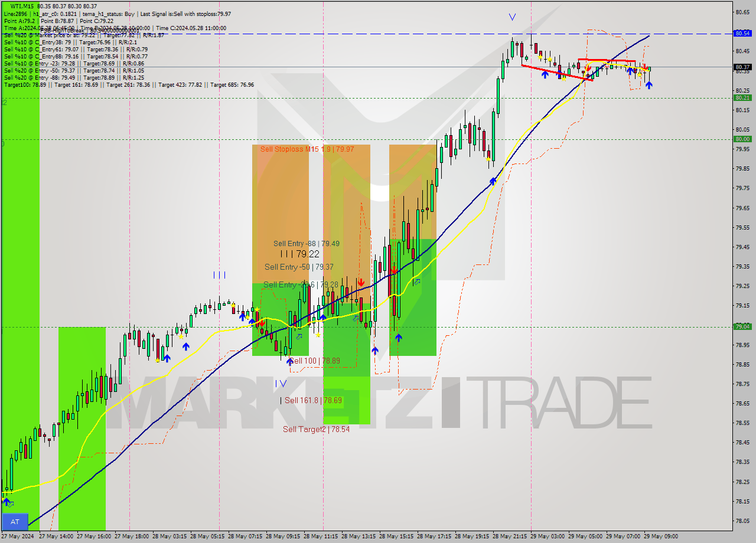Select the green 80.00 price level label
The height and width of the screenshot is (543, 756).
(742, 139)
